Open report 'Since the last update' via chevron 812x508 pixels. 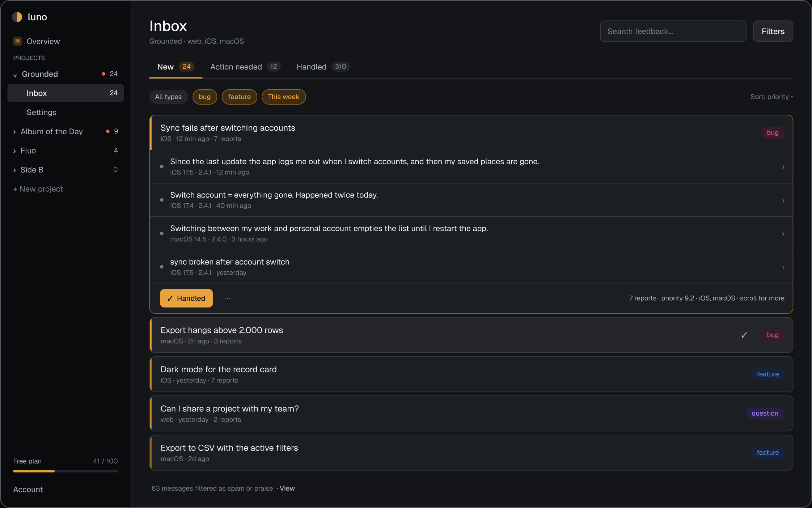[783, 167]
